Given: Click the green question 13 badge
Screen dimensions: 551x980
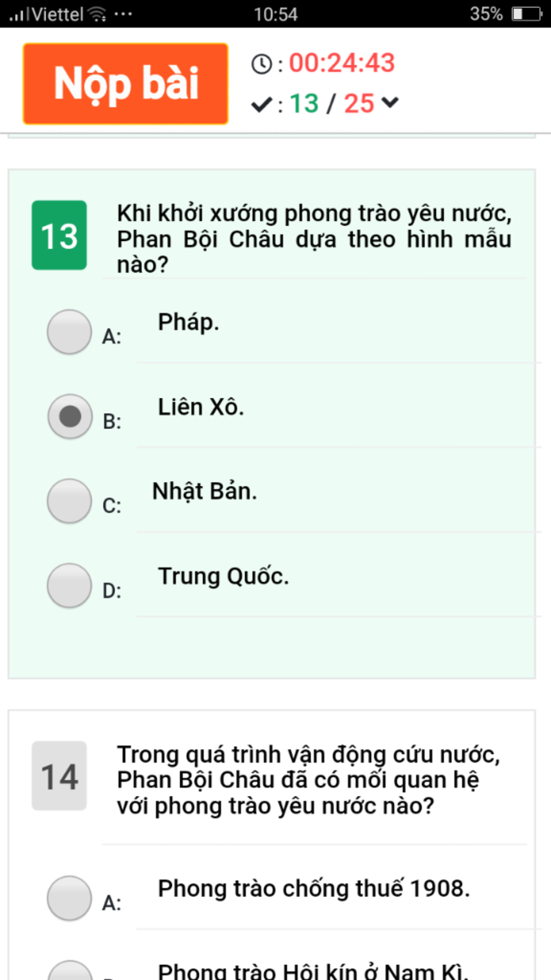Looking at the screenshot, I should click(x=59, y=235).
